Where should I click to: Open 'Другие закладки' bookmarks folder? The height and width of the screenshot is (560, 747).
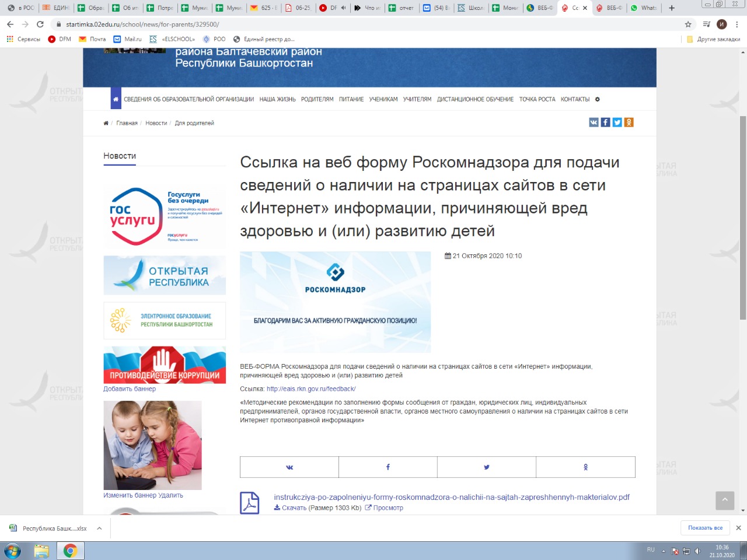point(713,39)
